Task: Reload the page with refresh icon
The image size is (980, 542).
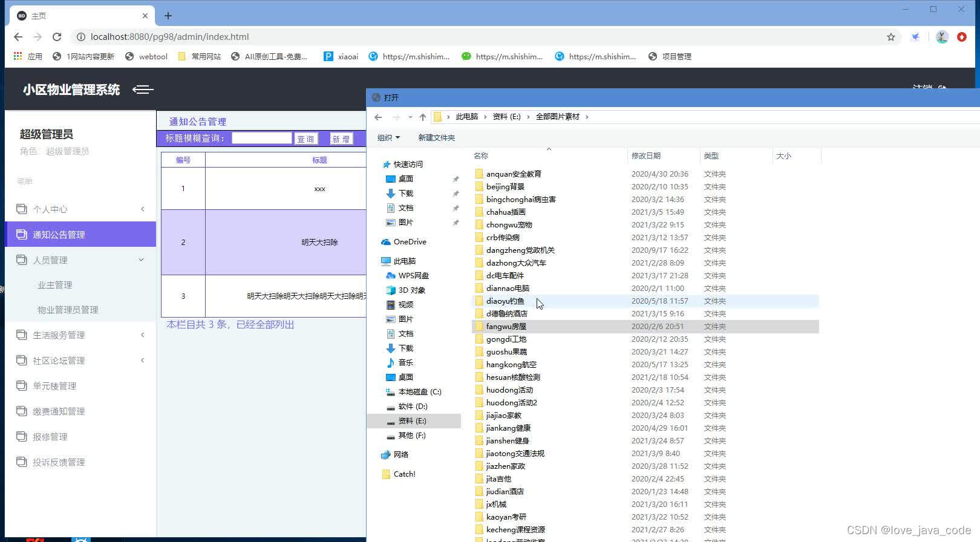Action: 57,37
